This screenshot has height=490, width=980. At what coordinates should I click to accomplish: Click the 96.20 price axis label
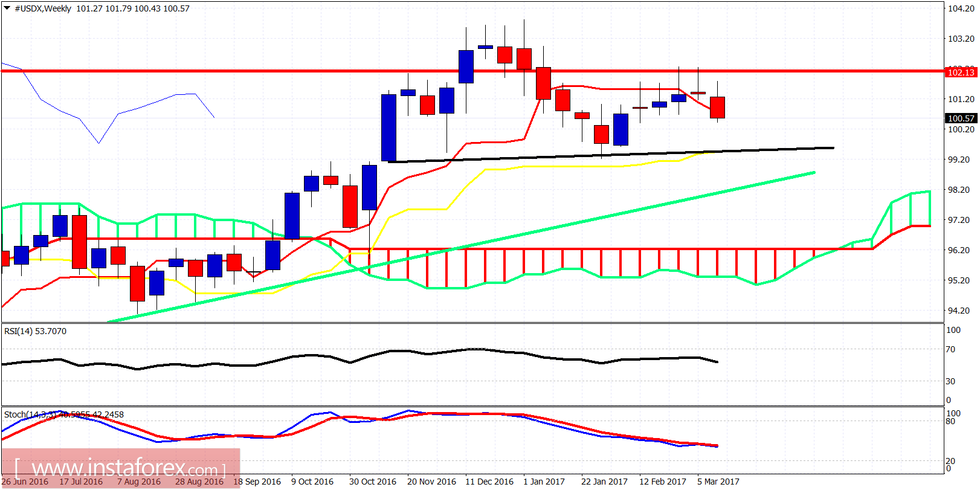(961, 250)
